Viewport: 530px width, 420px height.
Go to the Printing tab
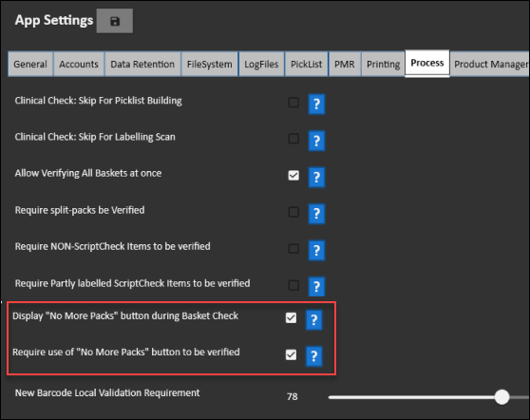click(383, 64)
